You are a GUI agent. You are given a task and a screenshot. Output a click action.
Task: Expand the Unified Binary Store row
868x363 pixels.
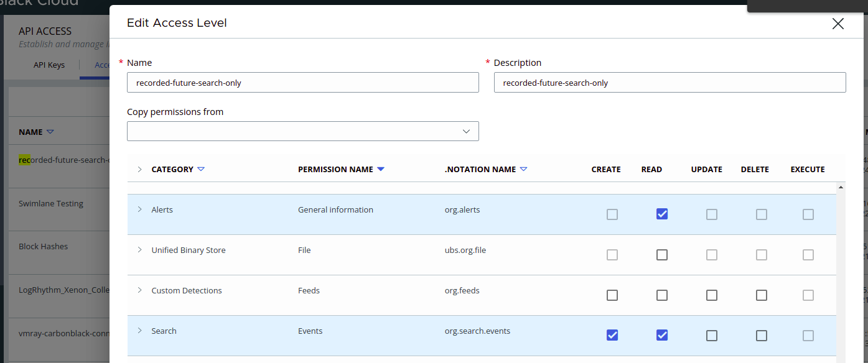click(x=139, y=250)
